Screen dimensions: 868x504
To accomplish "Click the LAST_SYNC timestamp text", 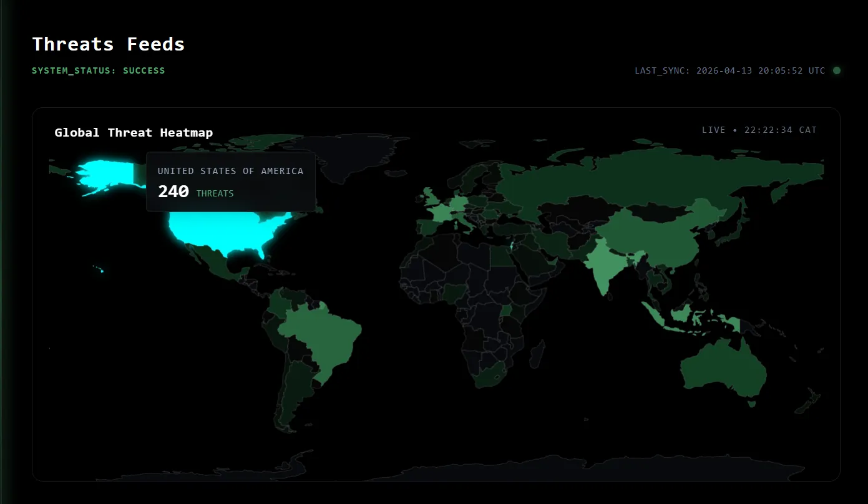I will point(730,70).
